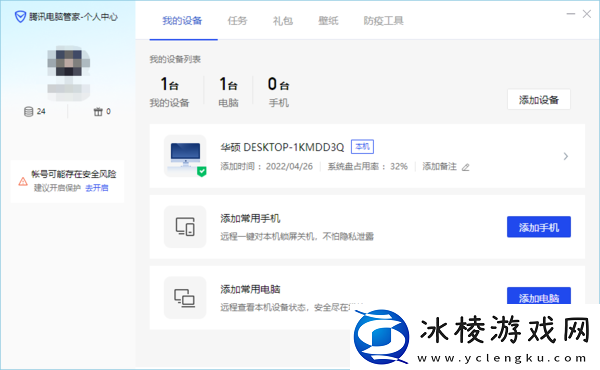Open the 礼包 tab
Screen dimensions: 600x370
283,21
